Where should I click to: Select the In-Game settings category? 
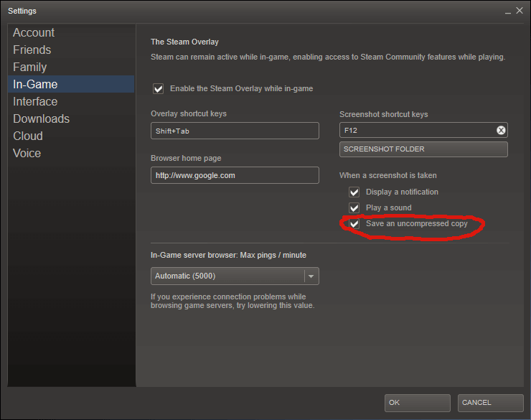coord(71,84)
